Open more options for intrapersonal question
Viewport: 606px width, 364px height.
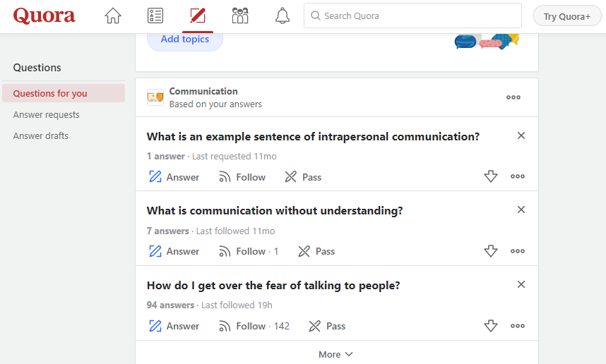[x=518, y=176]
